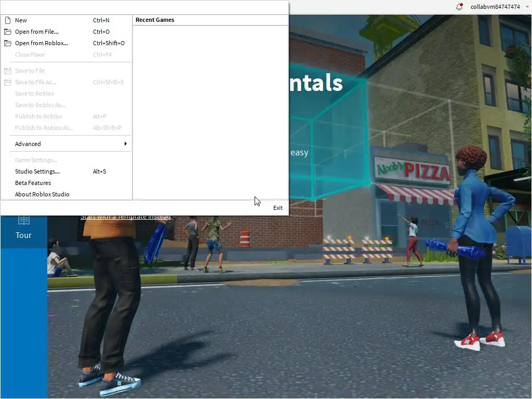Viewport: 532px width, 399px height.
Task: Click the Recent Games header
Action: [x=155, y=20]
